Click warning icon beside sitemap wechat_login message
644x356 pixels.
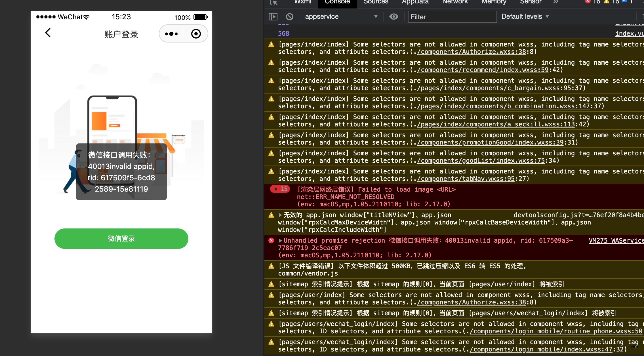tap(271, 313)
